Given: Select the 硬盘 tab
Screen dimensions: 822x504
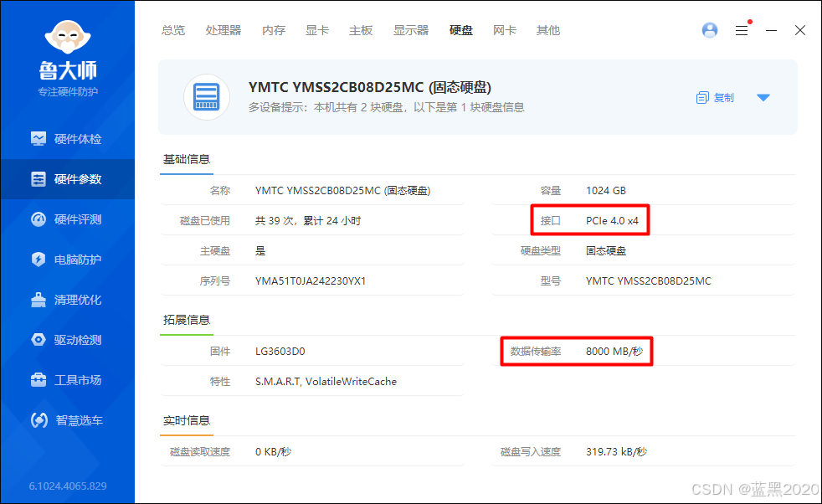Looking at the screenshot, I should click(x=461, y=30).
